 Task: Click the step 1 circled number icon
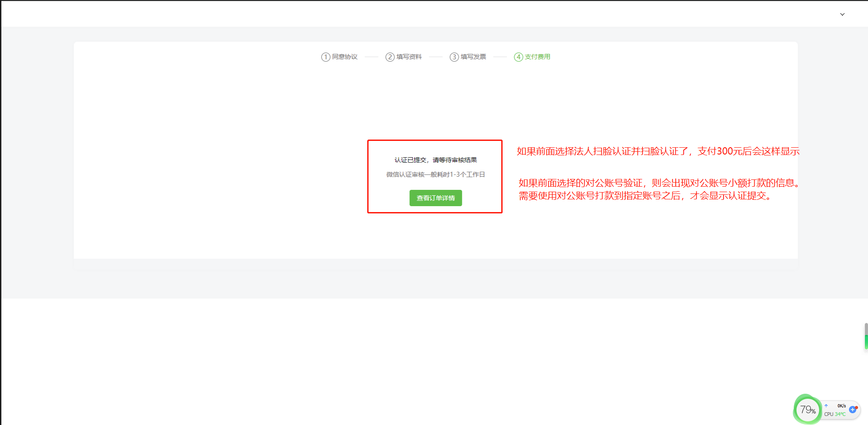325,57
